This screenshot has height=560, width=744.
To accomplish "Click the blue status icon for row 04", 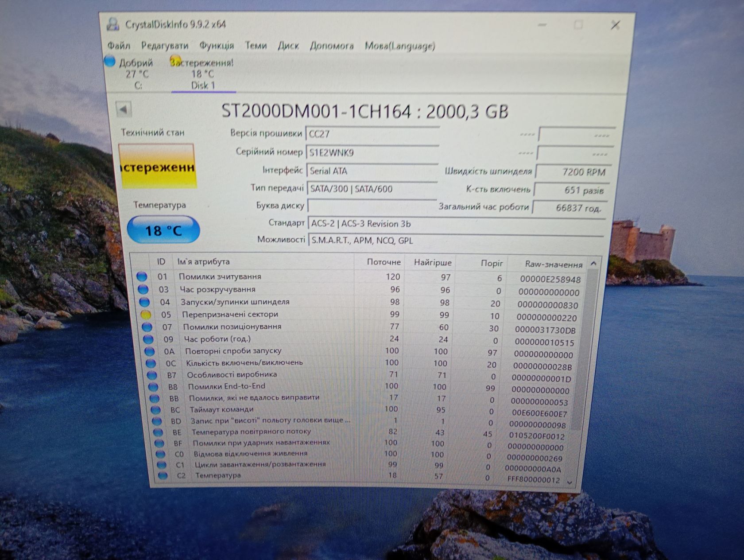I will coord(144,302).
